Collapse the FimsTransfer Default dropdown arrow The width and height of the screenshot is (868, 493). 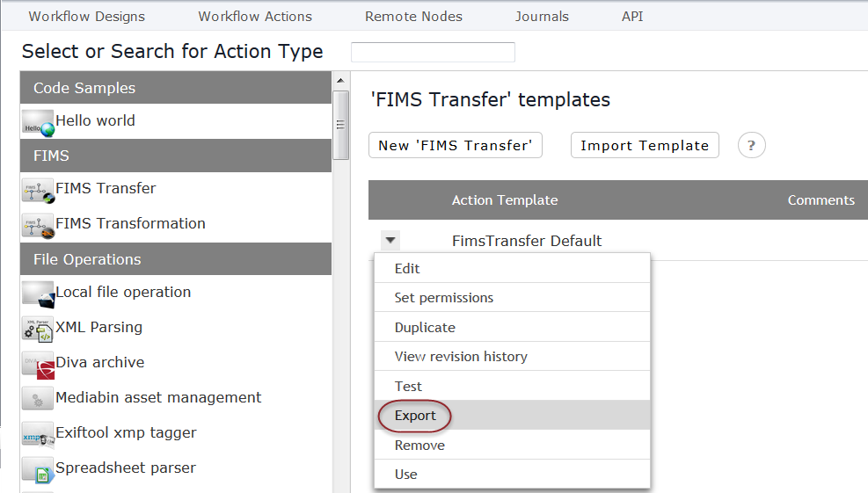click(x=390, y=241)
